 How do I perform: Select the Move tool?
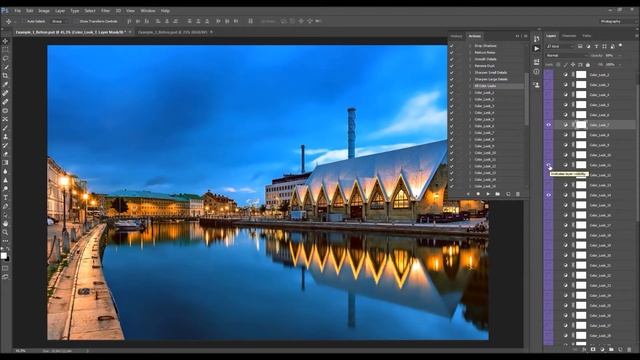coord(5,41)
